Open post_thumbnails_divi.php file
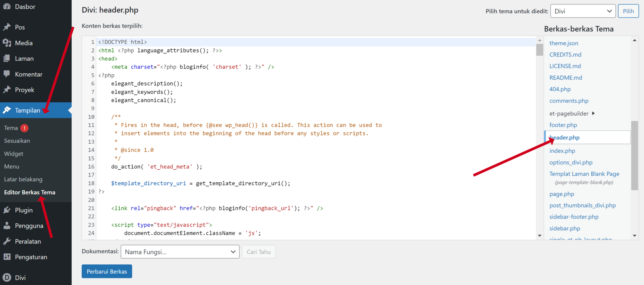The width and height of the screenshot is (644, 285). (582, 205)
